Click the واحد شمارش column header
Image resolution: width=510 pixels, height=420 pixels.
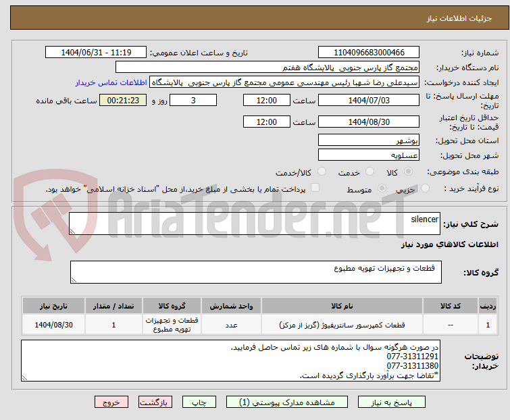(231, 306)
